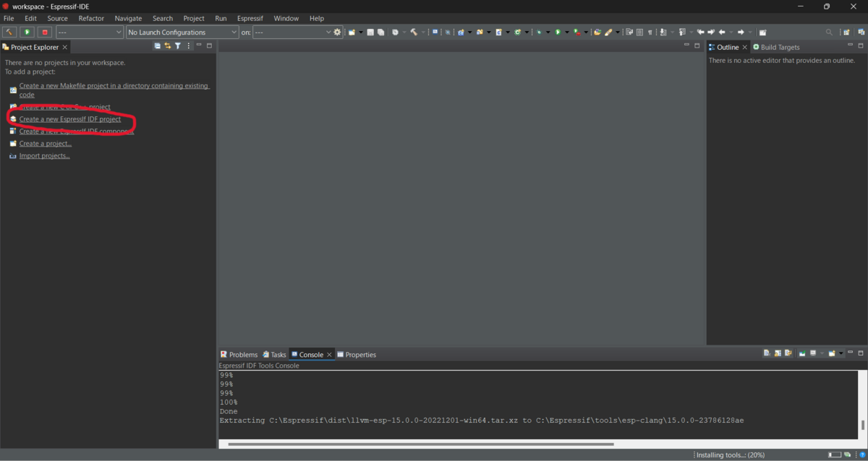This screenshot has width=868, height=461.
Task: Click the Display Selected Console icon
Action: coord(813,353)
